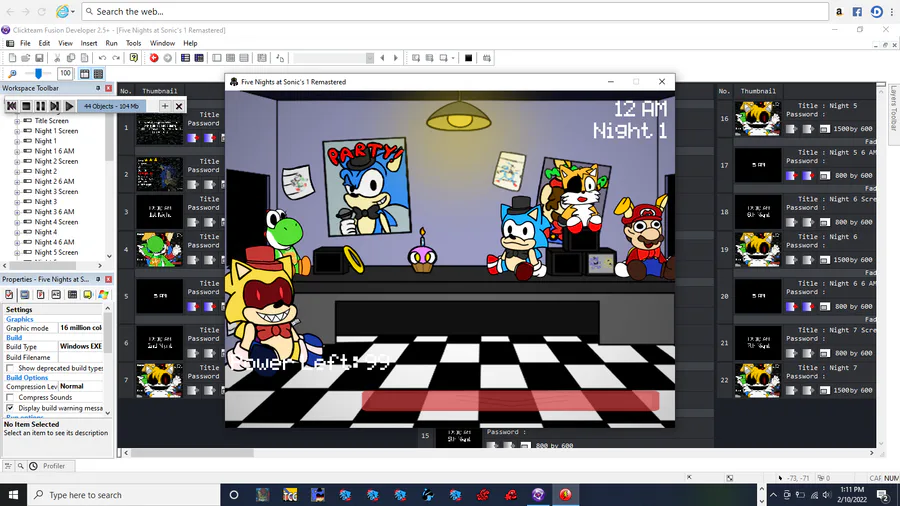Enable Show deprecated build types checkbox

(10, 368)
